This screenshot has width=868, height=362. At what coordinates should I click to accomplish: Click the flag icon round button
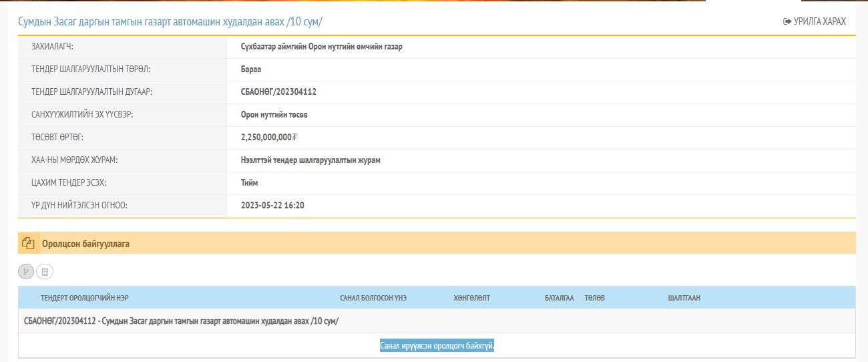(26, 272)
